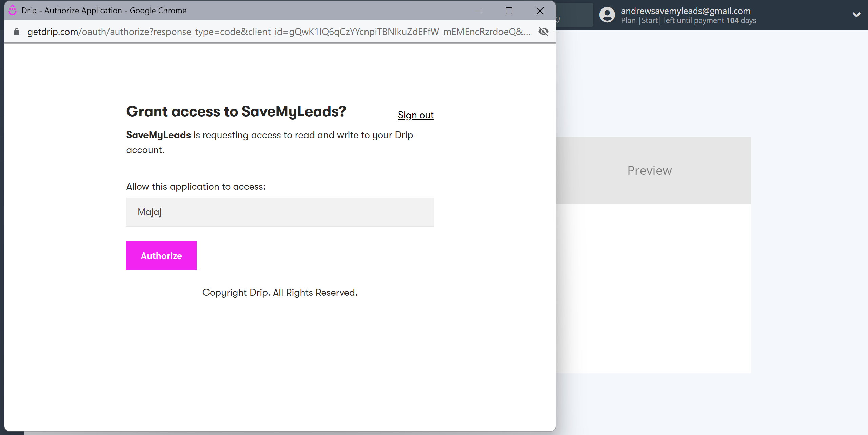Viewport: 868px width, 435px height.
Task: Click the lock/security icon in address bar
Action: (x=17, y=32)
